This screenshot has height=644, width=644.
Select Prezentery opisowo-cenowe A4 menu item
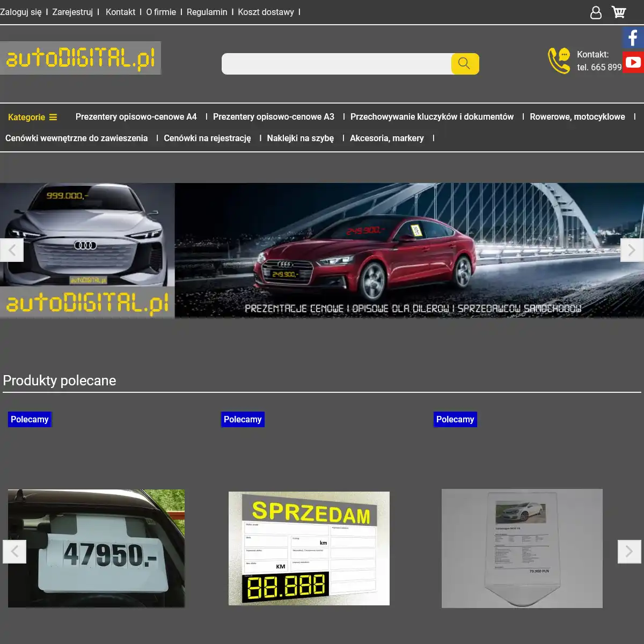(x=136, y=116)
